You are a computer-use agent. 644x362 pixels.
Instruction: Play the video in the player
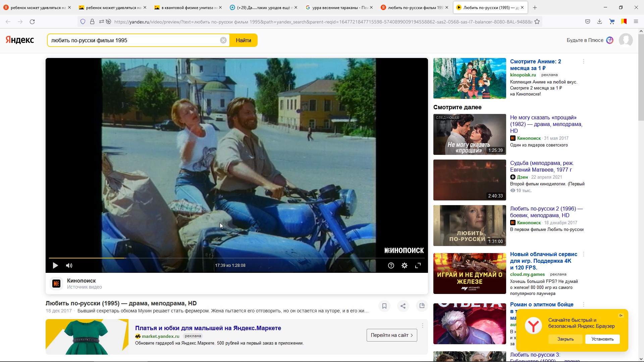click(55, 265)
